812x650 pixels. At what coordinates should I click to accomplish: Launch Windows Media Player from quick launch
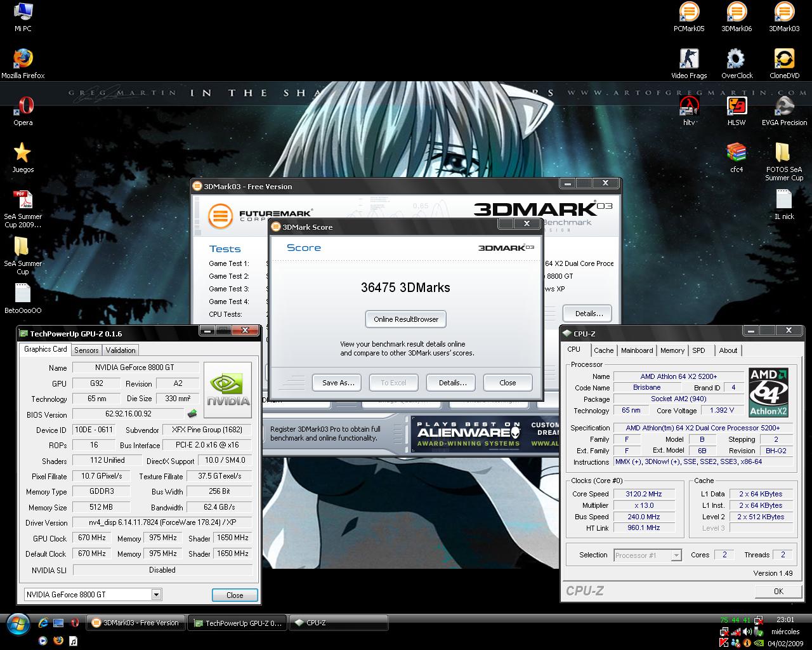[43, 640]
